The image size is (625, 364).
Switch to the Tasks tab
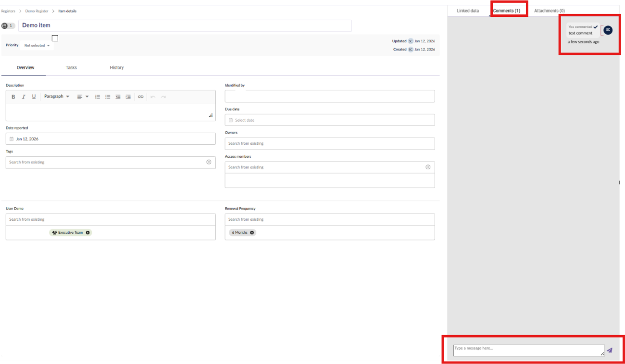[71, 68]
